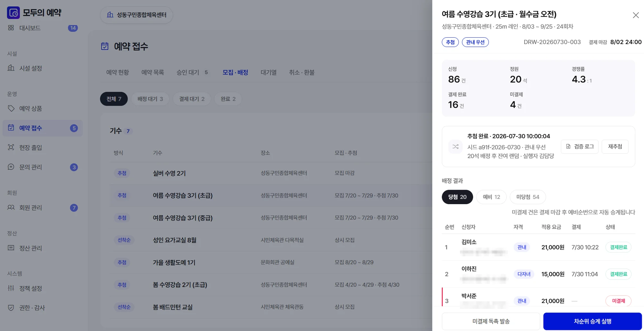Image resolution: width=644 pixels, height=331 pixels.
Task: Close the 여름 수영강습 3기 detail panel
Action: (636, 15)
